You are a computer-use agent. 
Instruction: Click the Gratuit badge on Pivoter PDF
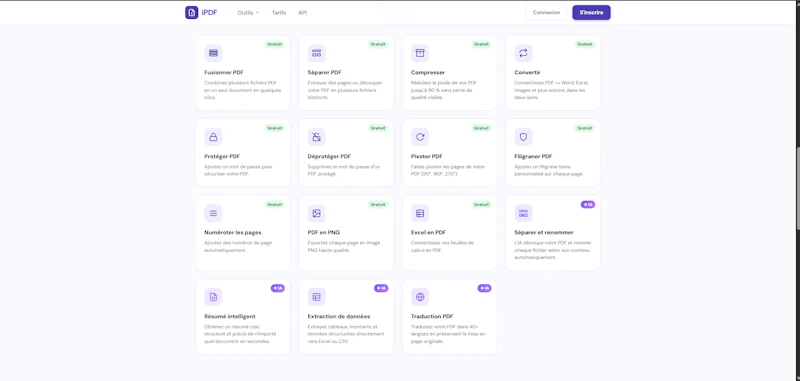pyautogui.click(x=481, y=128)
